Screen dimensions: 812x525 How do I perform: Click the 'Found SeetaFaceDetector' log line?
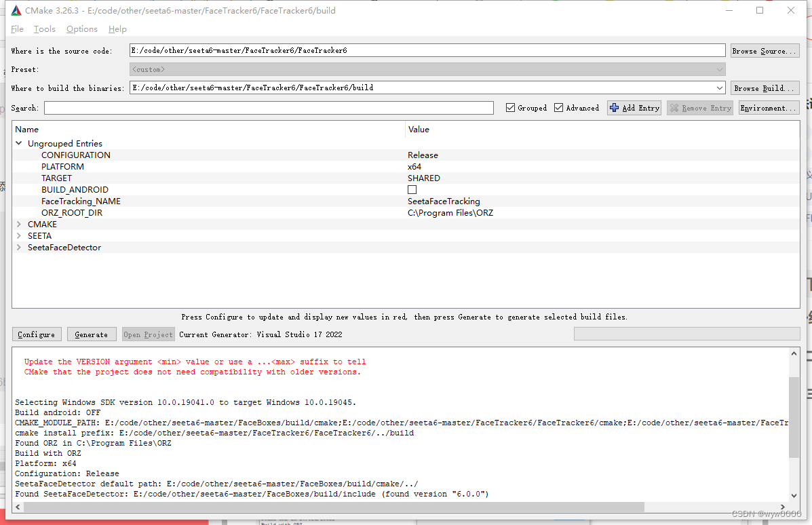point(252,494)
